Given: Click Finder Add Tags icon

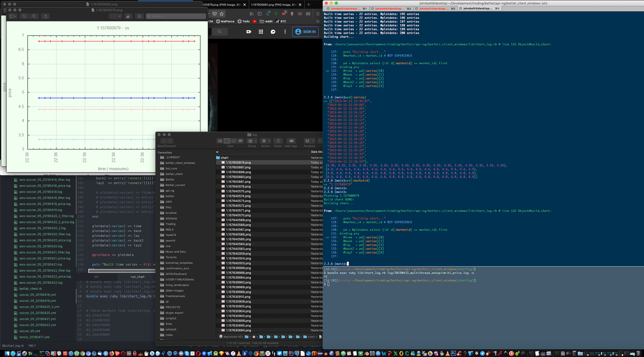Looking at the screenshot, I should [291, 141].
